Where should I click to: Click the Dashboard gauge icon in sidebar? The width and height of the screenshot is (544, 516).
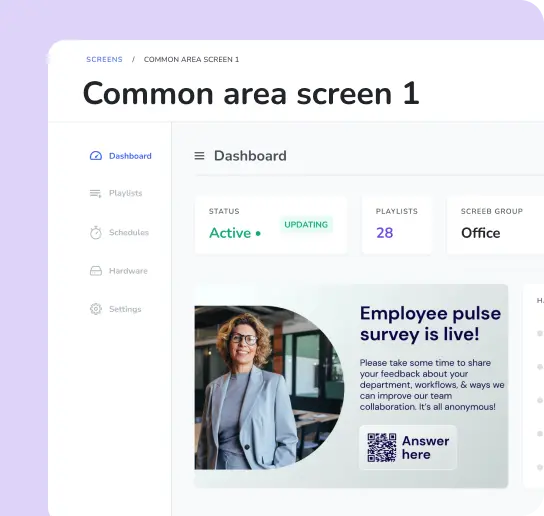pos(96,156)
